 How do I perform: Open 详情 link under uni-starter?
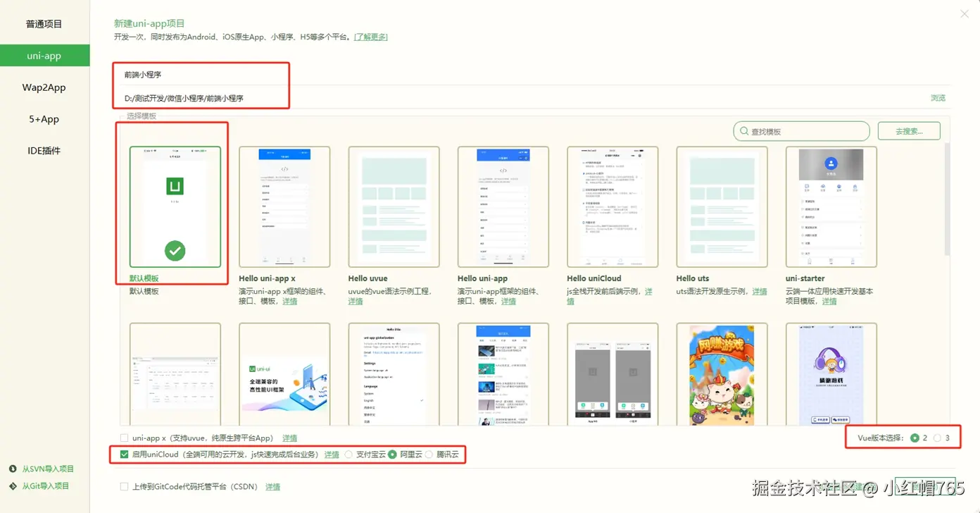(x=829, y=301)
